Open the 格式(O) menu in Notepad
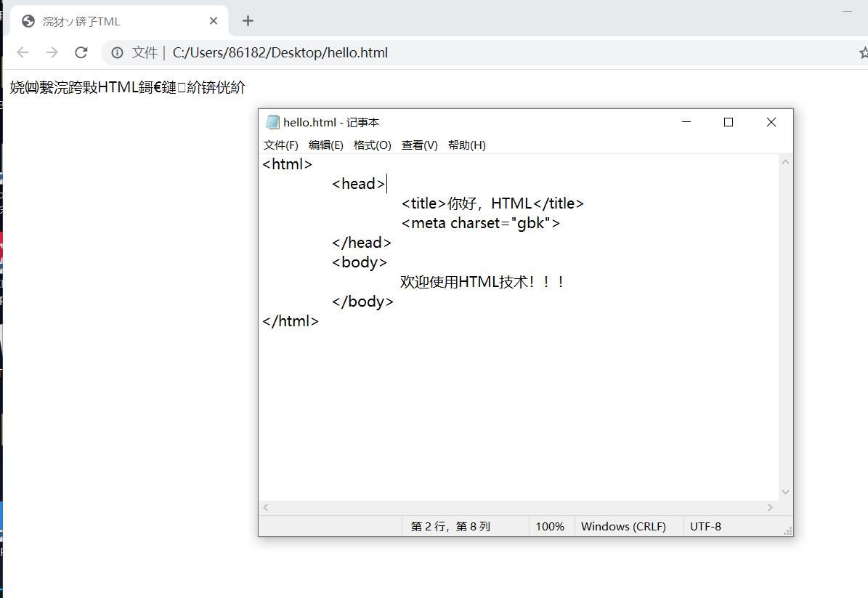Screen dimensions: 868x598 pyautogui.click(x=373, y=145)
